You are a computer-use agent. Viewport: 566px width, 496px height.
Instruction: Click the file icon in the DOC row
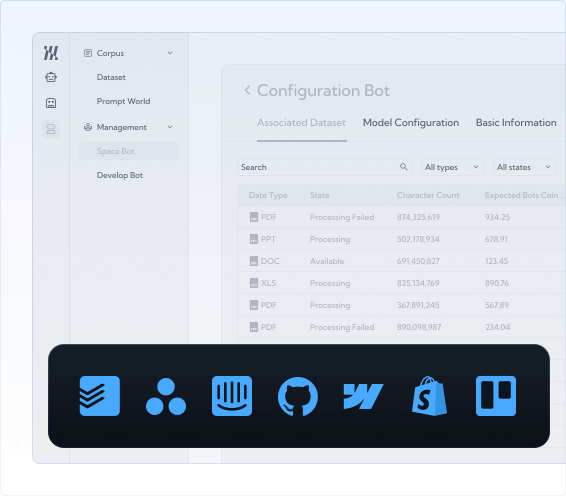254,261
